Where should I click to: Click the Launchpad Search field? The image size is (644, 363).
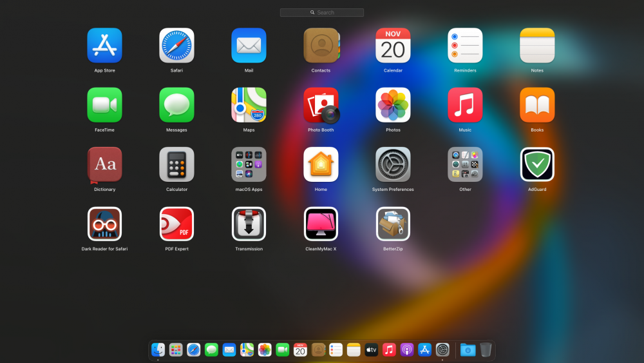pyautogui.click(x=321, y=13)
